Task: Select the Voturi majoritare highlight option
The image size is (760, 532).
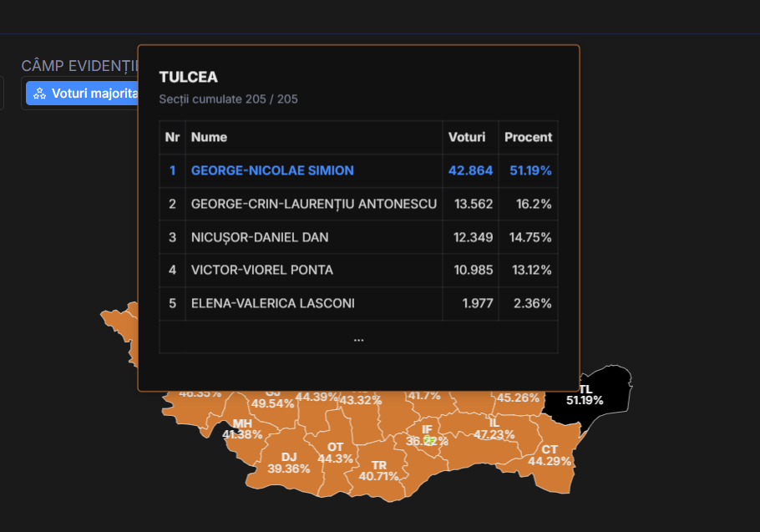Action: pos(92,94)
